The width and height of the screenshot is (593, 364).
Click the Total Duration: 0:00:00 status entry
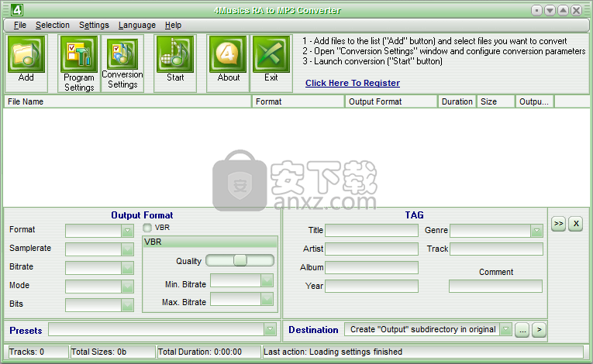point(209,352)
